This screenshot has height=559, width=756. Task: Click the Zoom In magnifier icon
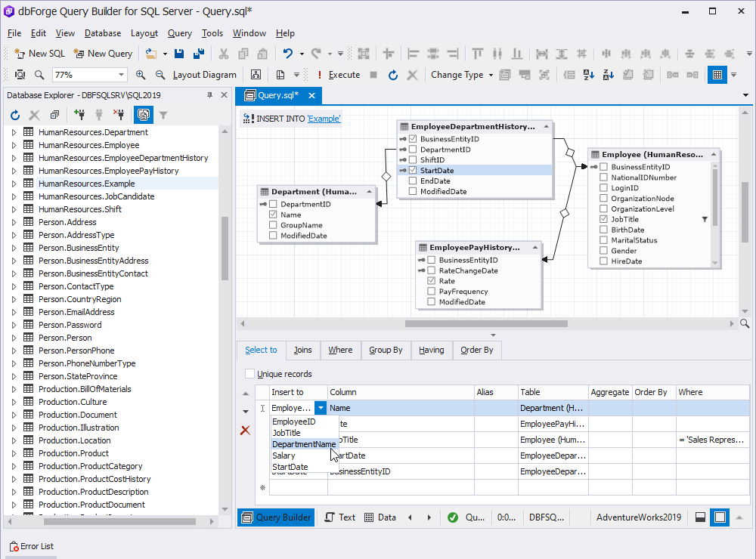click(141, 75)
